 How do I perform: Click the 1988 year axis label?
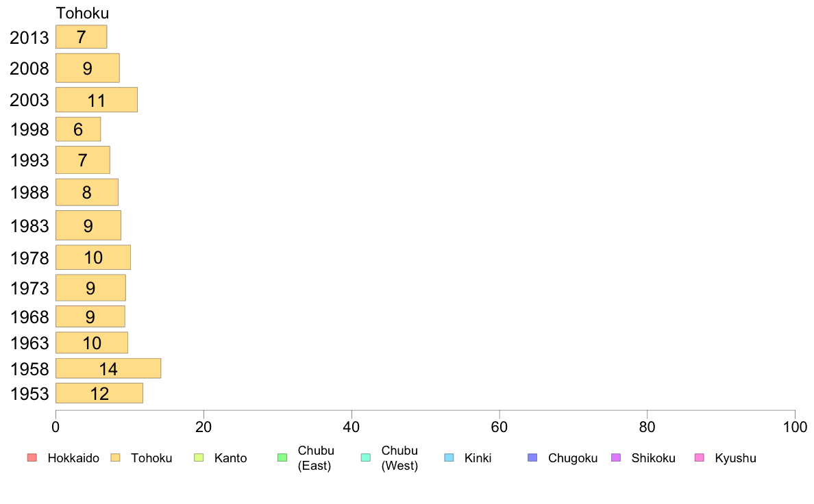click(29, 192)
